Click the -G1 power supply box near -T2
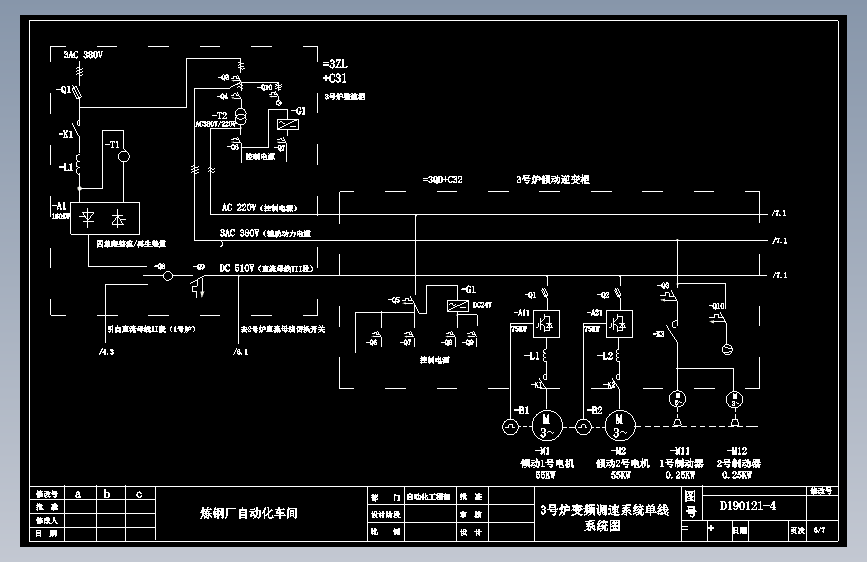The height and width of the screenshot is (562, 867). click(288, 124)
